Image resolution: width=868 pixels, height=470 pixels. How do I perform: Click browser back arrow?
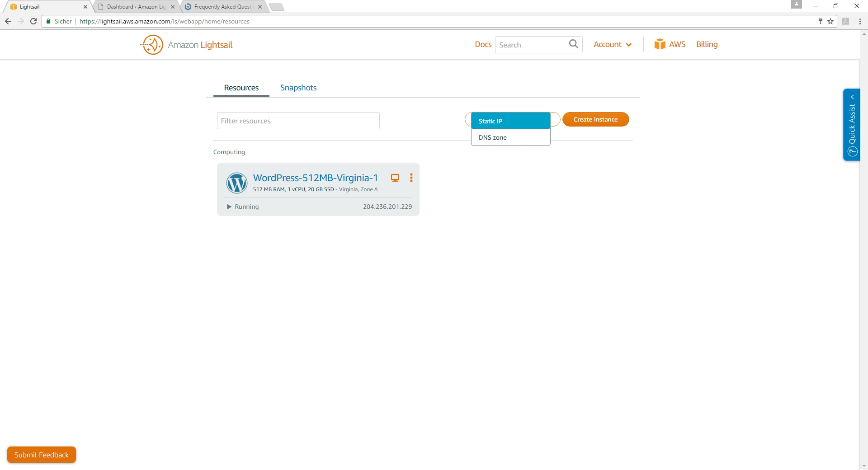tap(8, 21)
